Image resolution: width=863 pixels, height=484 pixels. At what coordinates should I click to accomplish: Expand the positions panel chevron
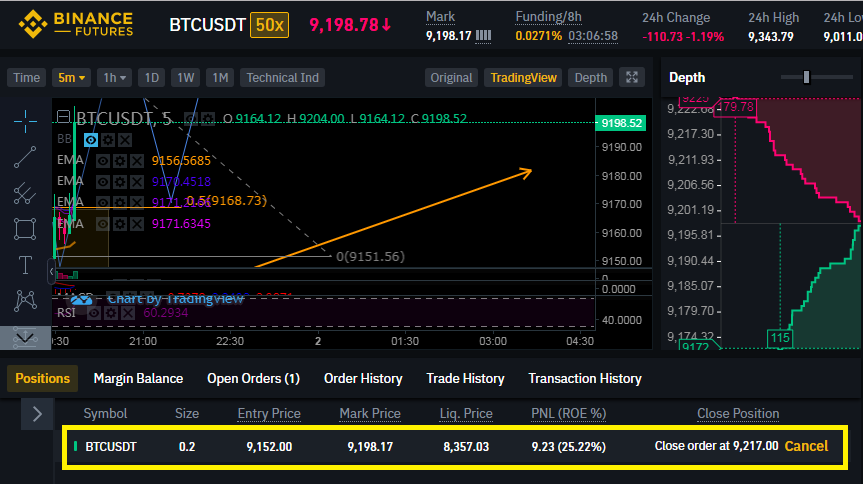click(x=37, y=414)
